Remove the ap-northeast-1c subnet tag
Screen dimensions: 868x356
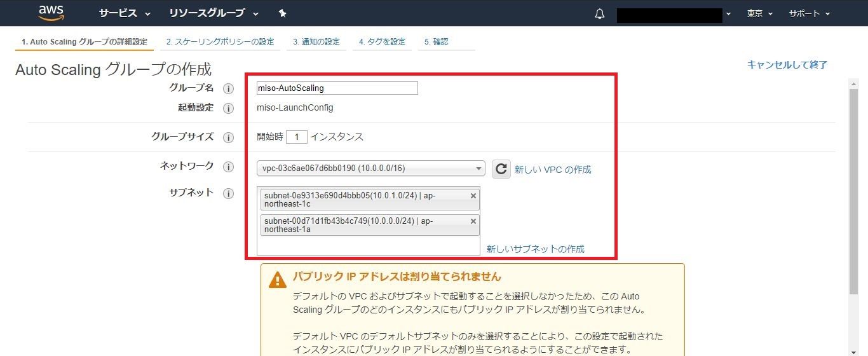[473, 196]
